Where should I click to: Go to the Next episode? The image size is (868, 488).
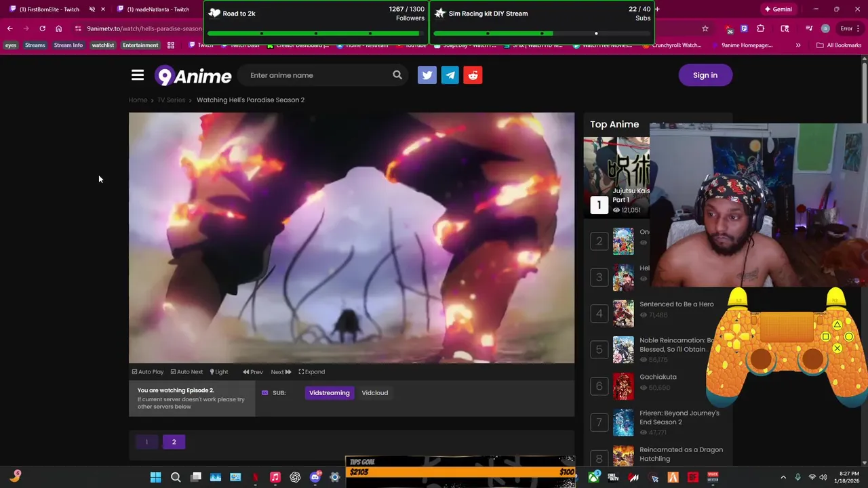(281, 372)
